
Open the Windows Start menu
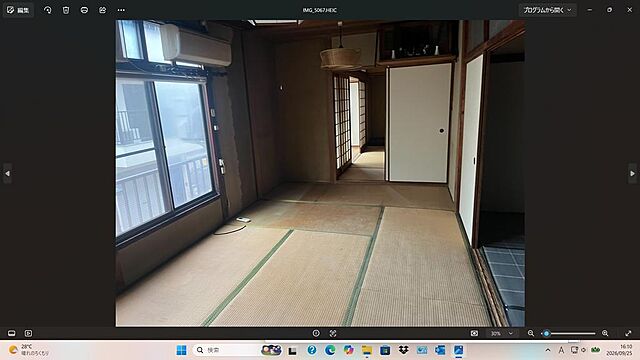tap(181, 350)
